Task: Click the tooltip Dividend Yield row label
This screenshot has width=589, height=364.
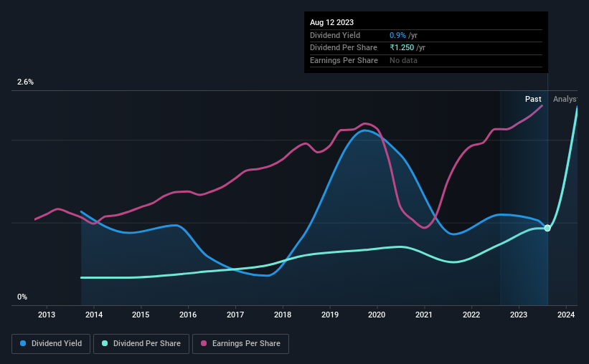Action: (x=335, y=35)
